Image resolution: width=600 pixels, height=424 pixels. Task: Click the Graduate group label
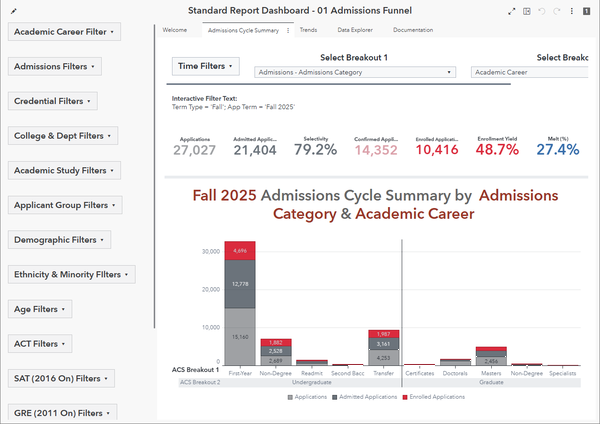point(491,382)
